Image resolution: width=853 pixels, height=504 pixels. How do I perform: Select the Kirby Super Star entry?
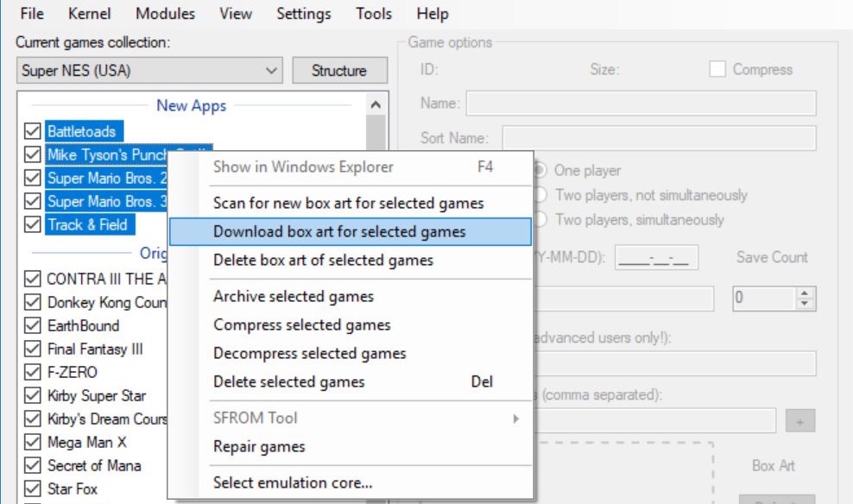click(x=97, y=396)
